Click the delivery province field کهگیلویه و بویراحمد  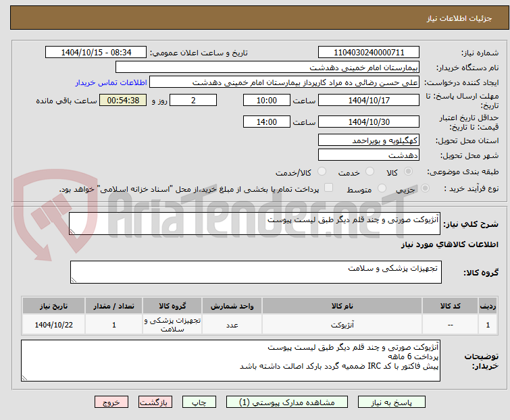click(369, 140)
